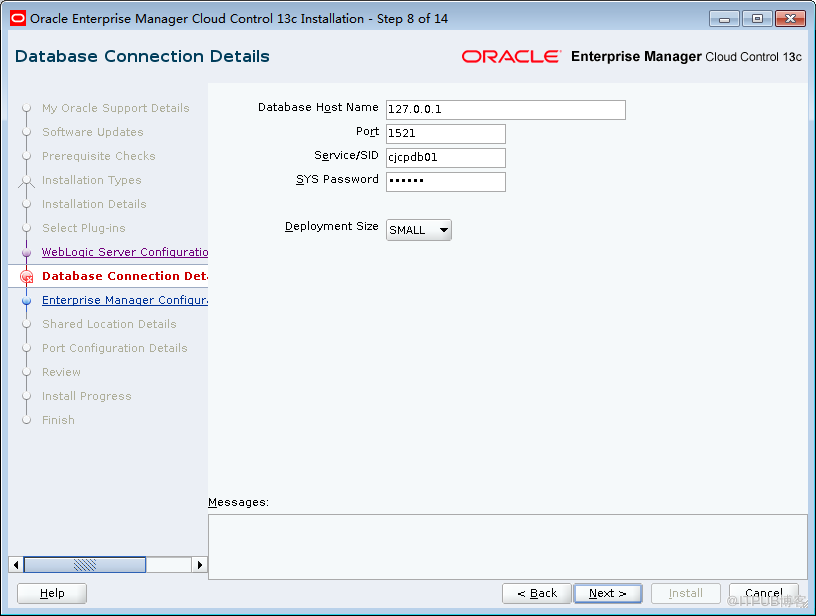
Task: Minimize the installer window
Action: [x=724, y=19]
